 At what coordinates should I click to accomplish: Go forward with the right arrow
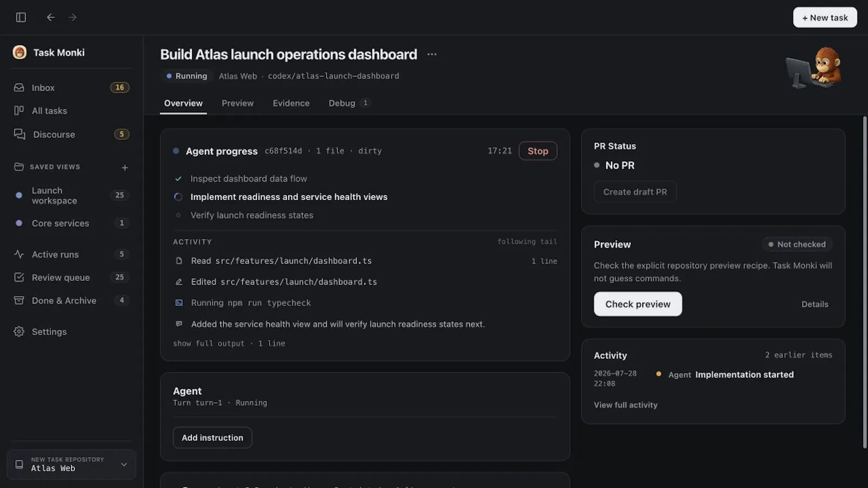(73, 17)
